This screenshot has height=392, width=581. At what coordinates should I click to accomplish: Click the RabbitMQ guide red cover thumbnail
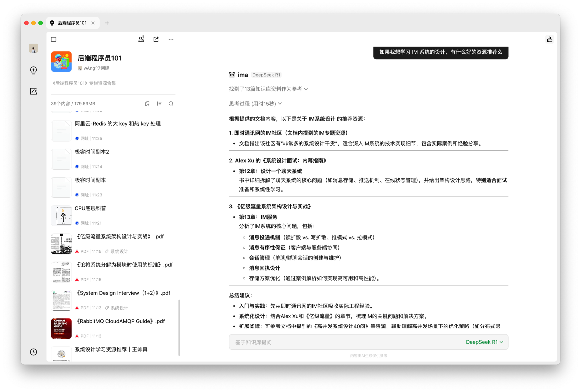click(61, 328)
